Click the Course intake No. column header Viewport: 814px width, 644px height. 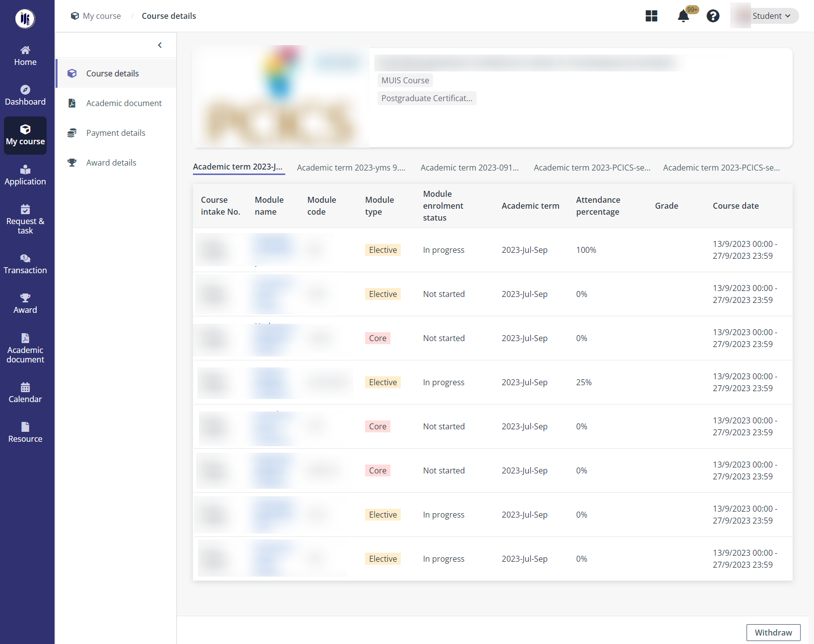point(221,206)
